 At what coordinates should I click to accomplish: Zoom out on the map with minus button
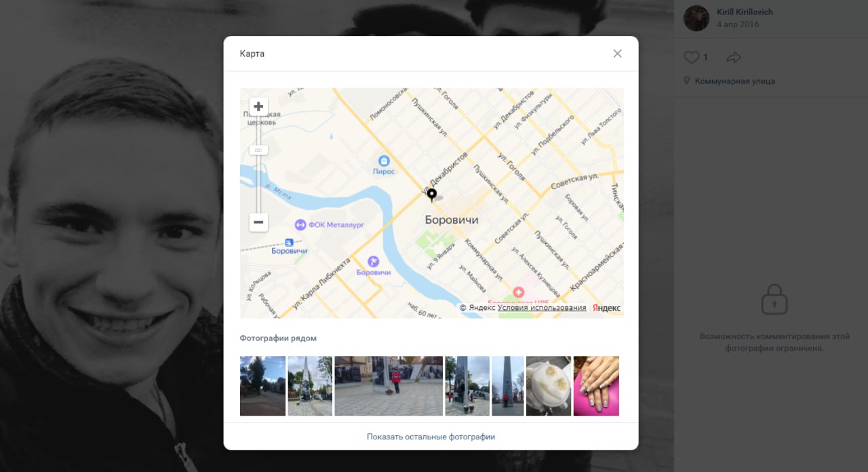[x=258, y=222]
